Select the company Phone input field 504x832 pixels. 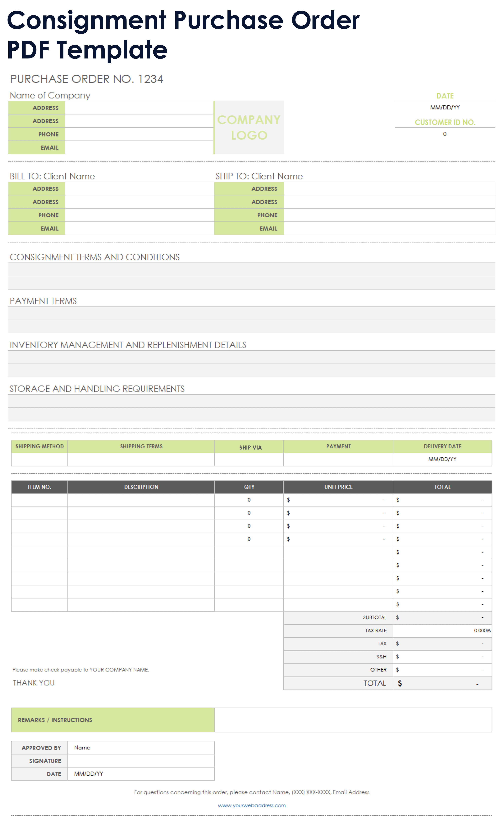tap(139, 134)
